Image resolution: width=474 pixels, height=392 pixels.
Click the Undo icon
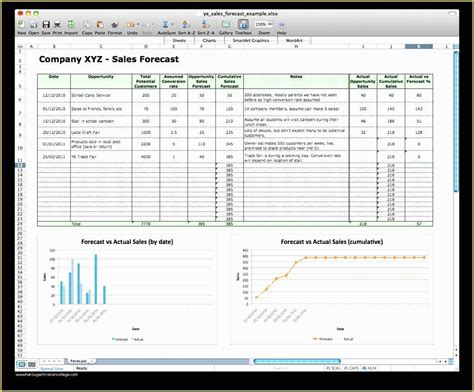(131, 24)
